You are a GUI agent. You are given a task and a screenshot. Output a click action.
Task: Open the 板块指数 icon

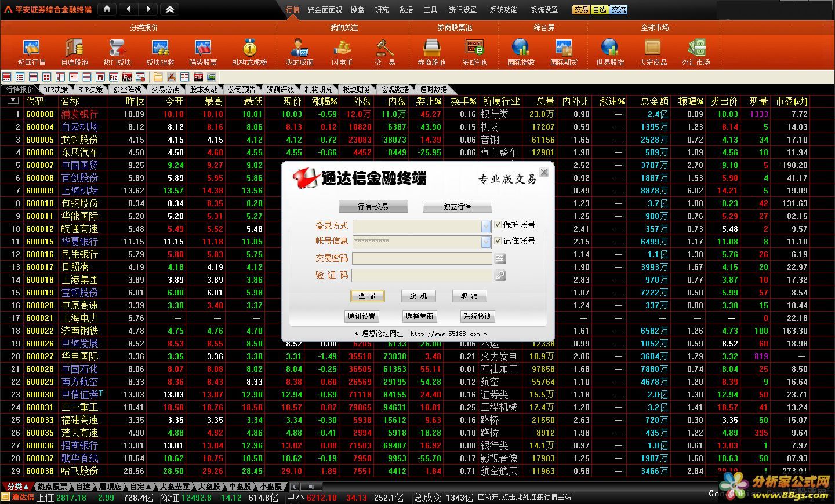pos(160,52)
